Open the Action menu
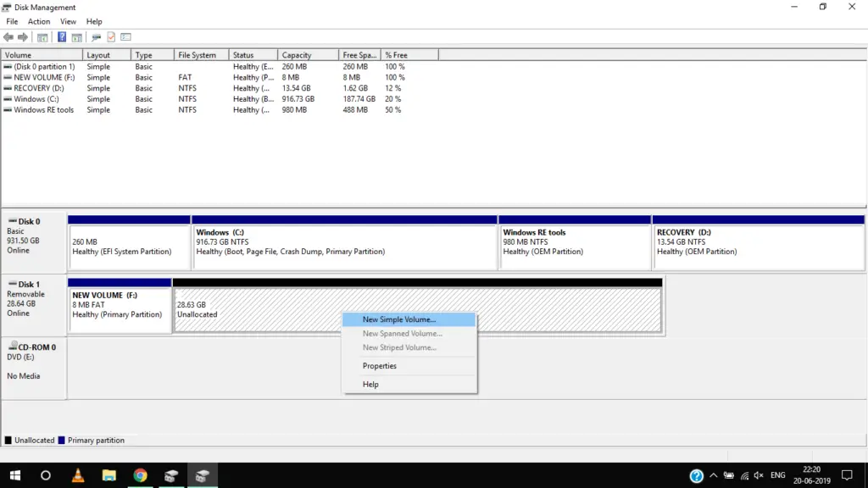Screen dimensions: 868x488 [x=39, y=21]
